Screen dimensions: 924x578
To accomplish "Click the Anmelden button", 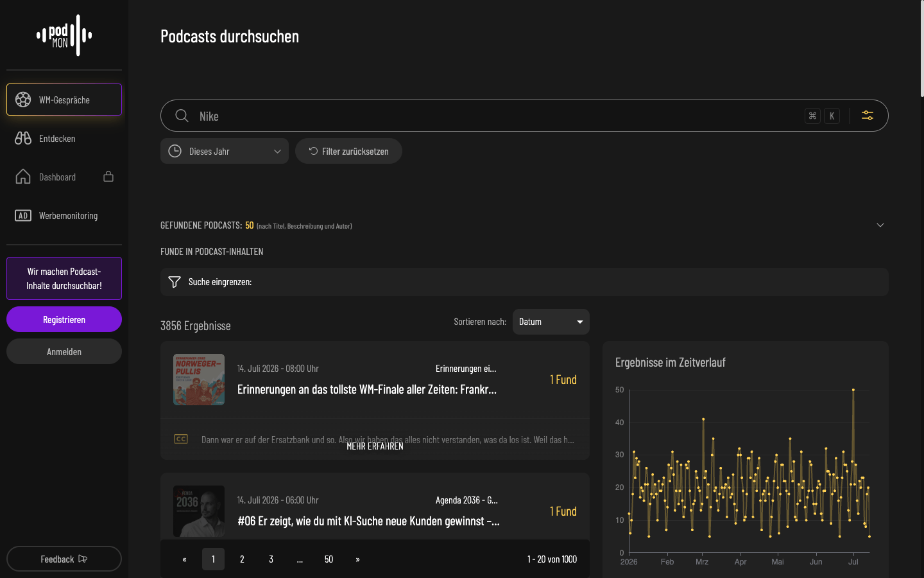I will pos(64,351).
